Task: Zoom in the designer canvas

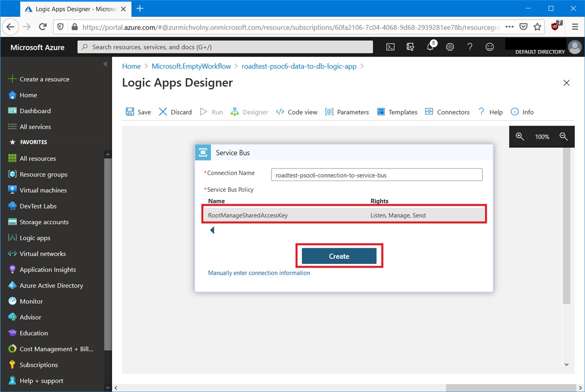Action: (x=520, y=137)
